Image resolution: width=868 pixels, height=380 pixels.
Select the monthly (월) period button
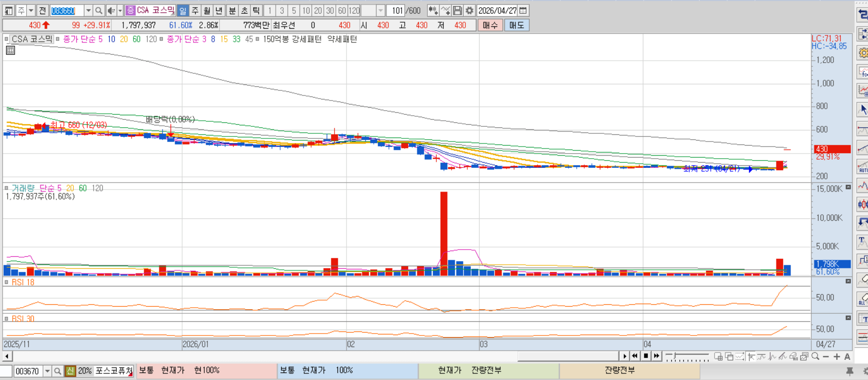[x=207, y=10]
